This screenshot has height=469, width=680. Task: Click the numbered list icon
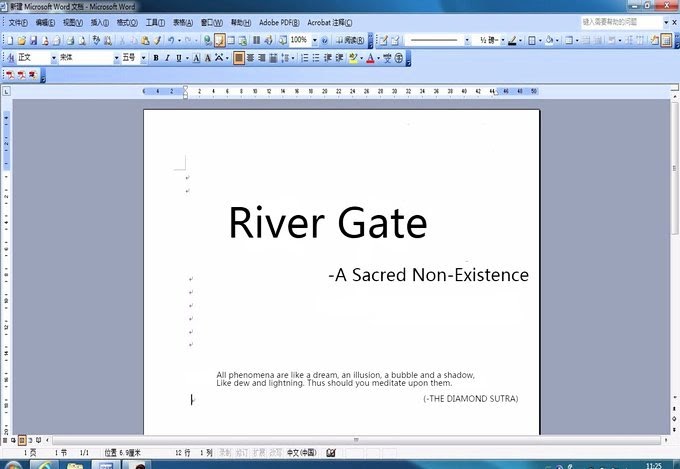[304, 58]
